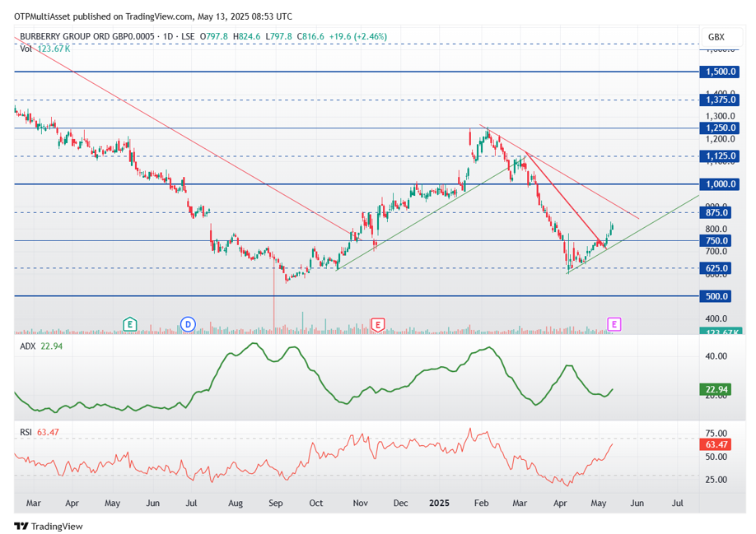
Task: Click the green E earnings marker near June
Action: pos(129,324)
